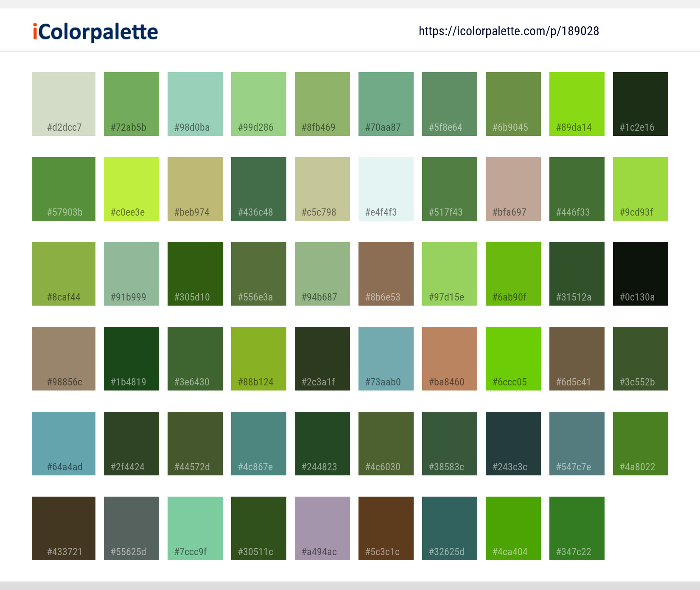
Task: Choose the khaki #beb974 swatch
Action: [x=195, y=189]
